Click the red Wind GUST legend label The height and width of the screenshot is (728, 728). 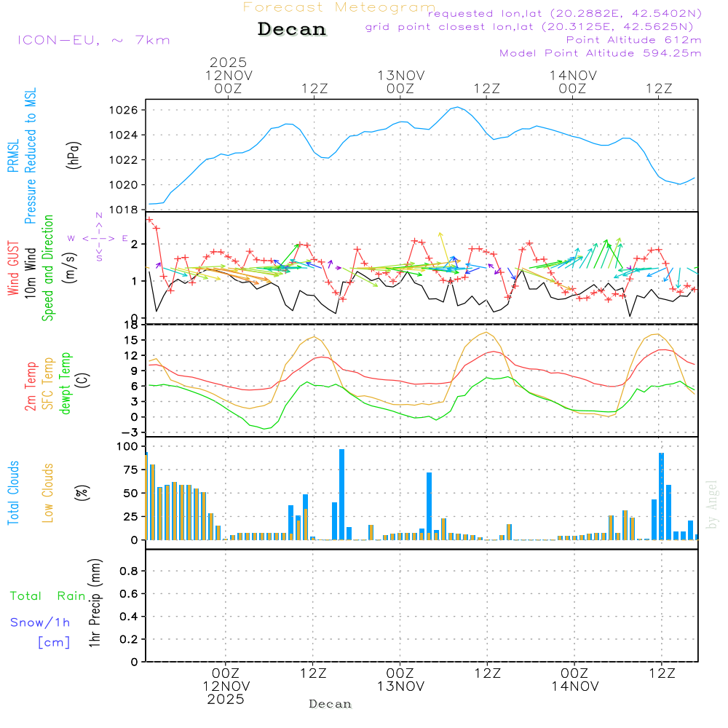tap(12, 269)
